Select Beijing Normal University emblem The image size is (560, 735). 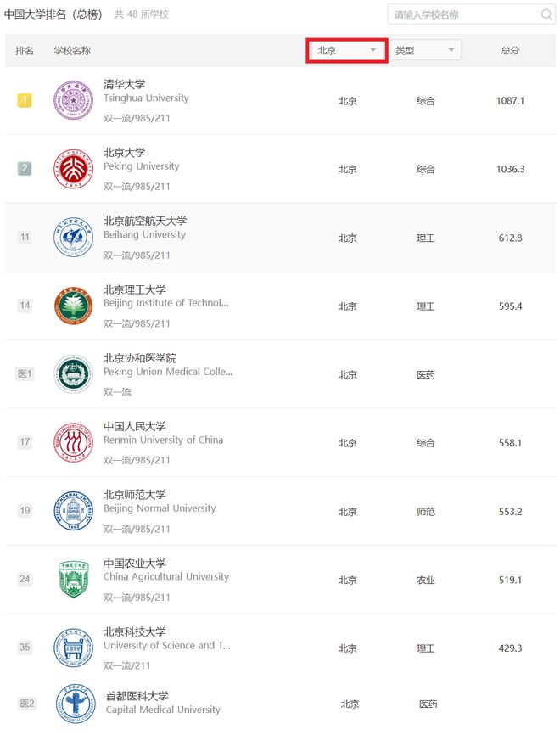click(73, 511)
